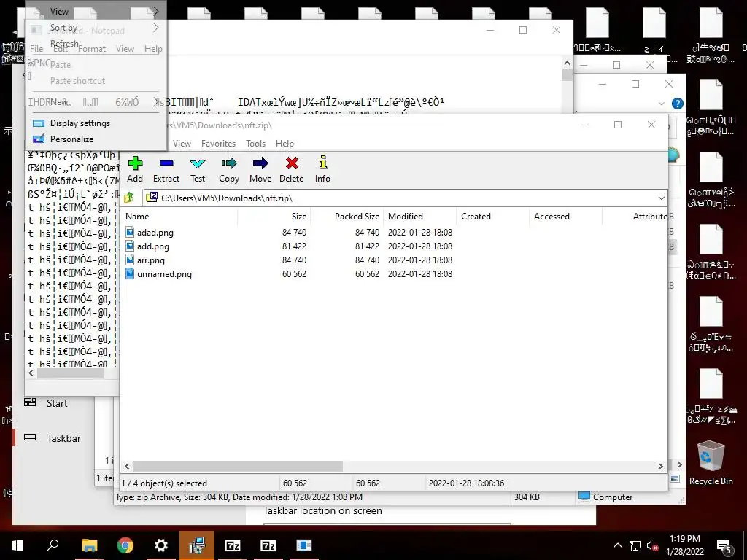Open taskbar Search magnifier
This screenshot has width=747, height=560.
(53, 545)
